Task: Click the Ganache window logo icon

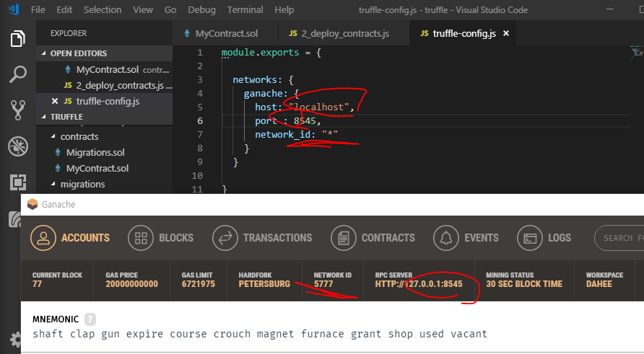Action: pyautogui.click(x=32, y=204)
